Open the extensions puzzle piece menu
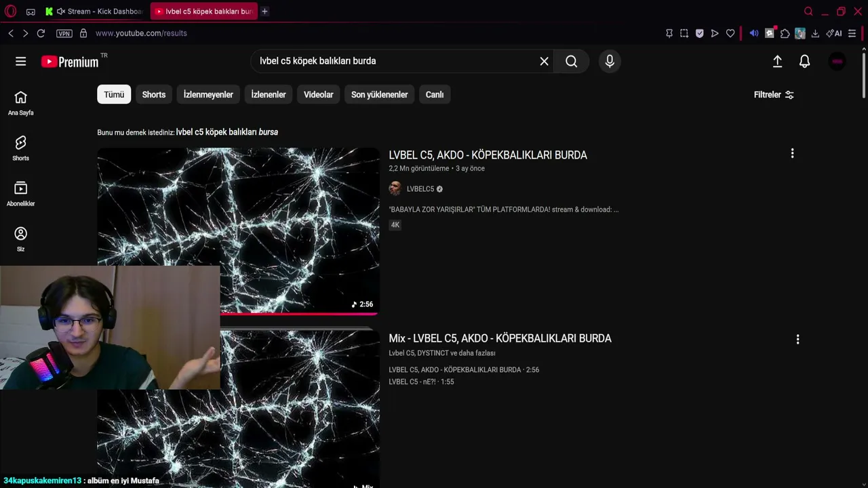Screen dimensions: 868x488 pos(785,33)
